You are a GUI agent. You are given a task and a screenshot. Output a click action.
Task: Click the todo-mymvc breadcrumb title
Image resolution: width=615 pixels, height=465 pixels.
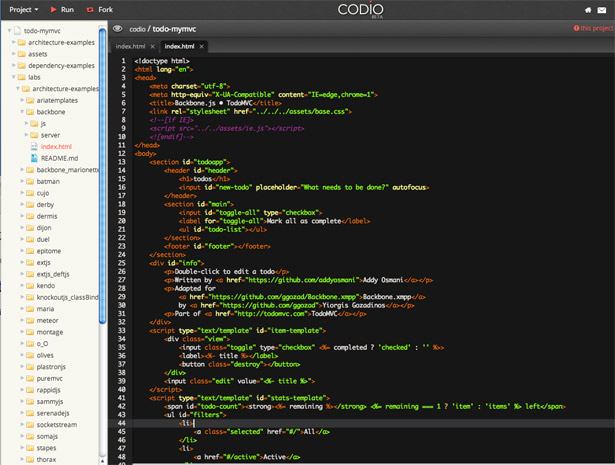click(x=174, y=29)
